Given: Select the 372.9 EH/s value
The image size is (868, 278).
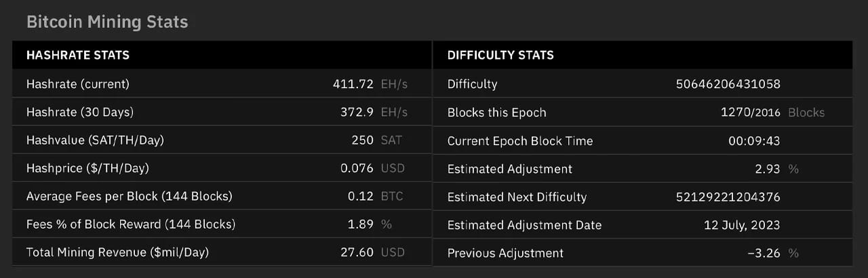Looking at the screenshot, I should [x=357, y=113].
